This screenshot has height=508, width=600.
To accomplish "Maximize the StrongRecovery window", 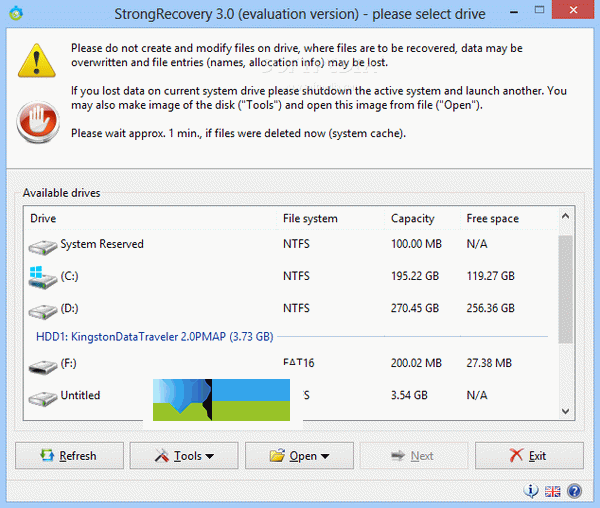I will pyautogui.click(x=539, y=10).
